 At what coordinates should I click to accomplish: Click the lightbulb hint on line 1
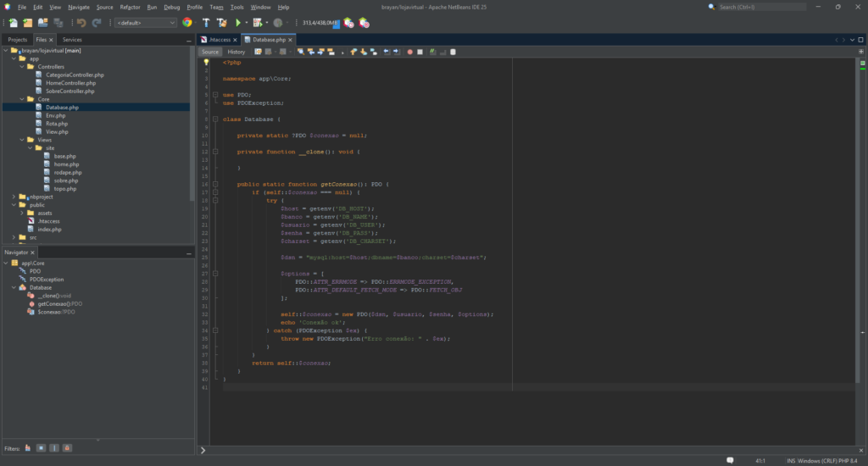point(206,63)
